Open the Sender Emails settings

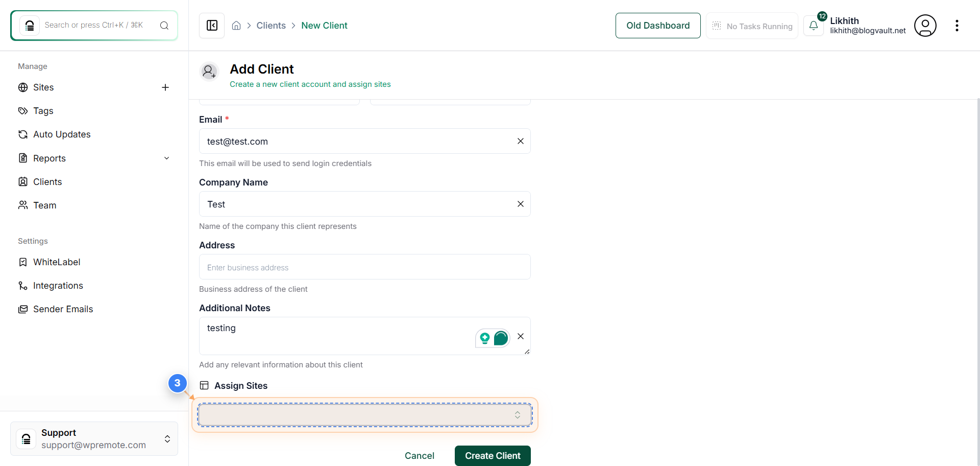[63, 309]
